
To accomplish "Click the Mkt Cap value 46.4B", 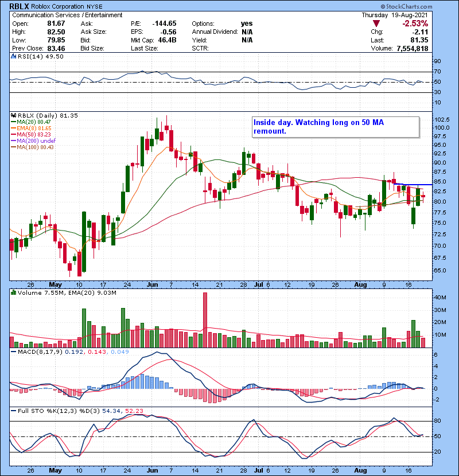I will point(167,40).
